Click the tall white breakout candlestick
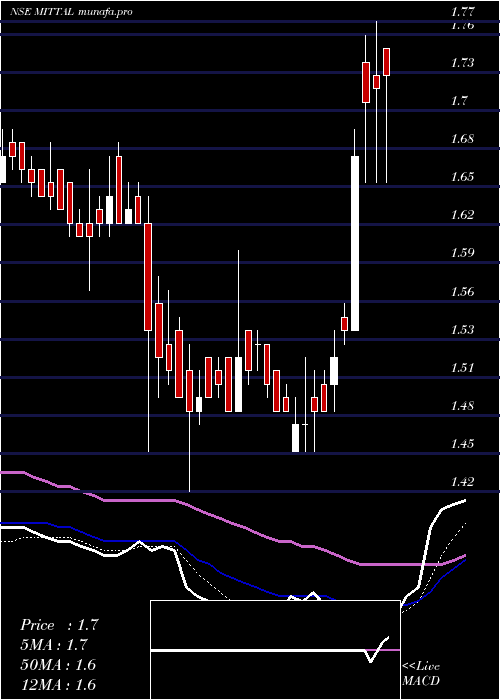 coord(355,243)
